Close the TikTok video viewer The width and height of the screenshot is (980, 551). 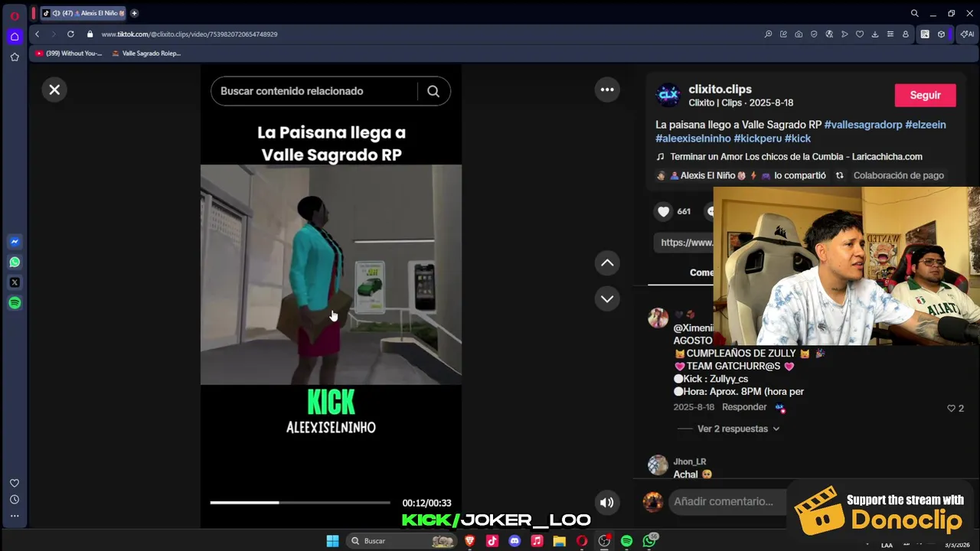(54, 90)
